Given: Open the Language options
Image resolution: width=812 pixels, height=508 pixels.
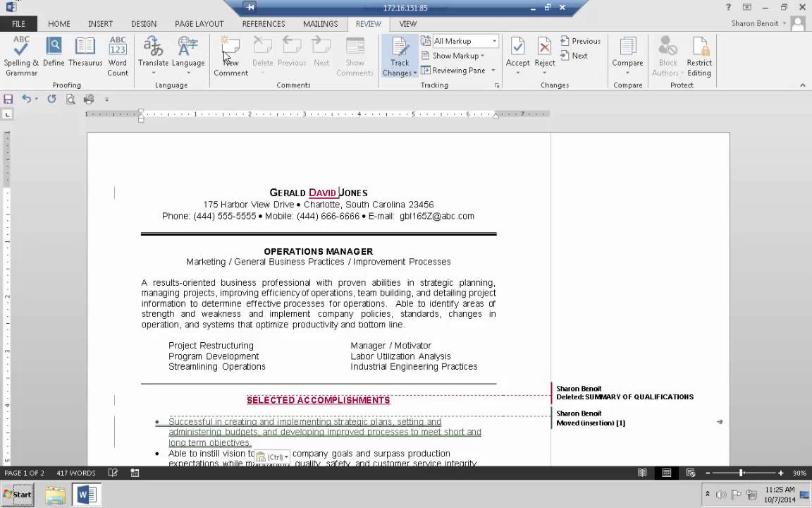Looking at the screenshot, I should point(188,56).
